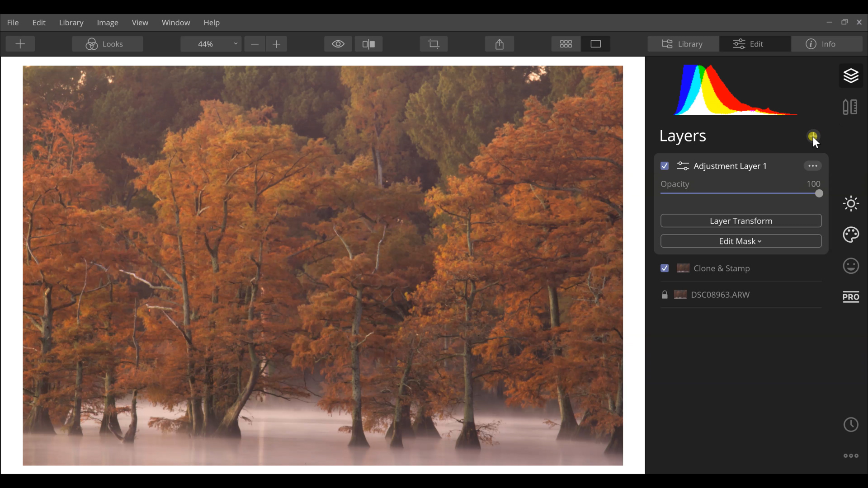Open the Help menu

point(212,23)
